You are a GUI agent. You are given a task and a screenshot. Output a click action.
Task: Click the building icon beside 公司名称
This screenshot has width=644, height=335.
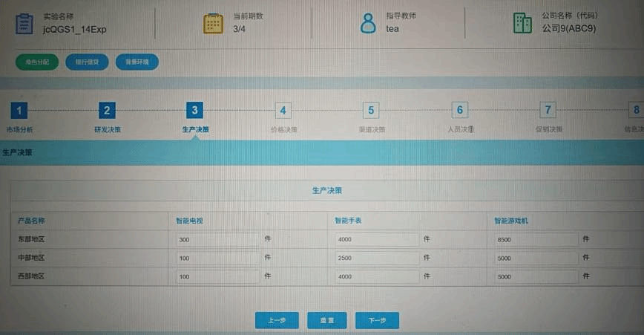523,23
